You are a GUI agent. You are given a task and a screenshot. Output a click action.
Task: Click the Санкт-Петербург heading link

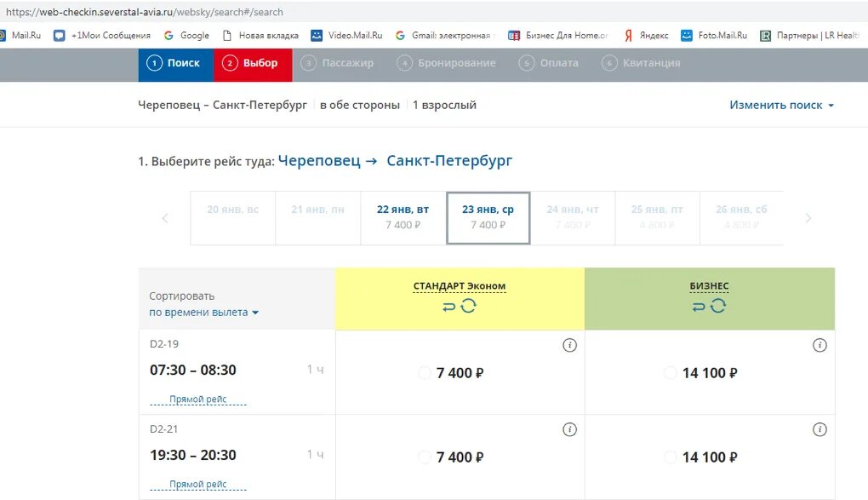(x=449, y=161)
